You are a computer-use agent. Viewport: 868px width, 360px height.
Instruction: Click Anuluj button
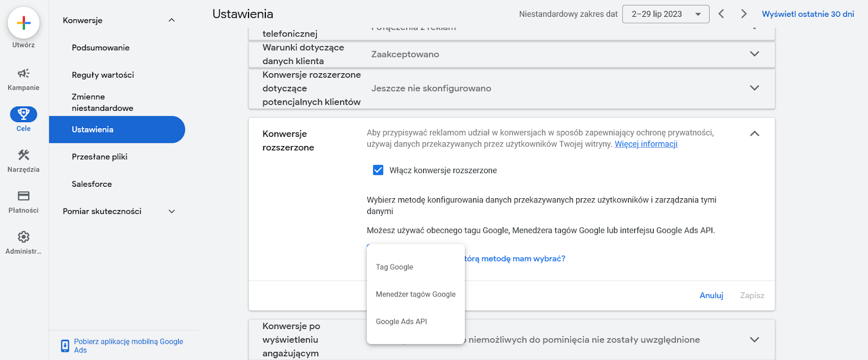point(711,295)
